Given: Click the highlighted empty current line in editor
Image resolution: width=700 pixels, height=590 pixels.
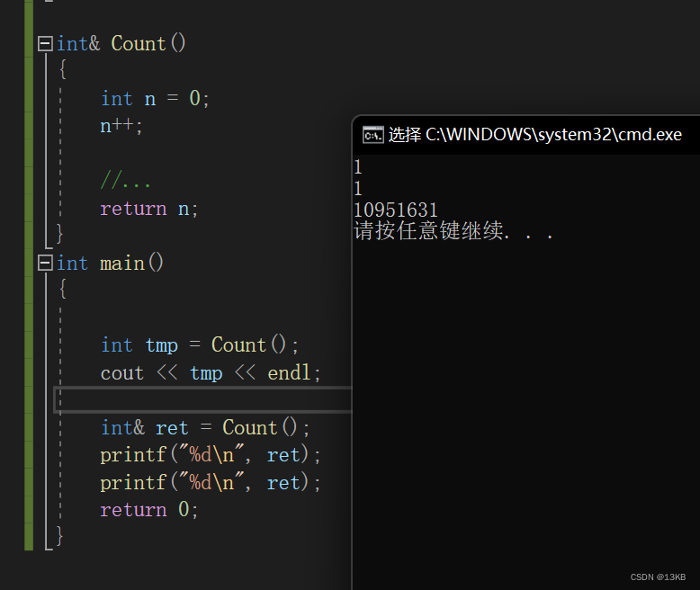Looking at the screenshot, I should pos(203,400).
